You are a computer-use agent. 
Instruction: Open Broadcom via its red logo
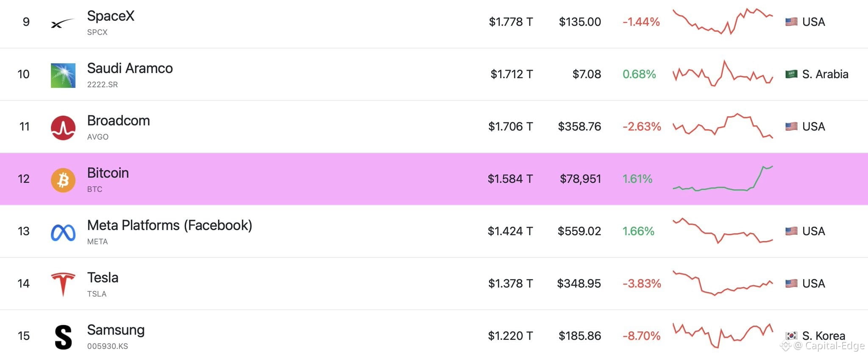point(63,128)
